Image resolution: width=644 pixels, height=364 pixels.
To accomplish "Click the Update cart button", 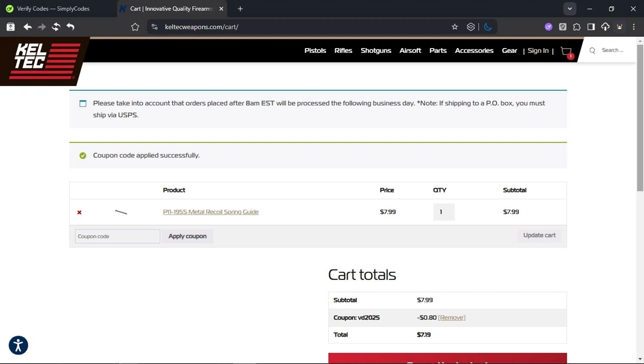I will tap(539, 236).
